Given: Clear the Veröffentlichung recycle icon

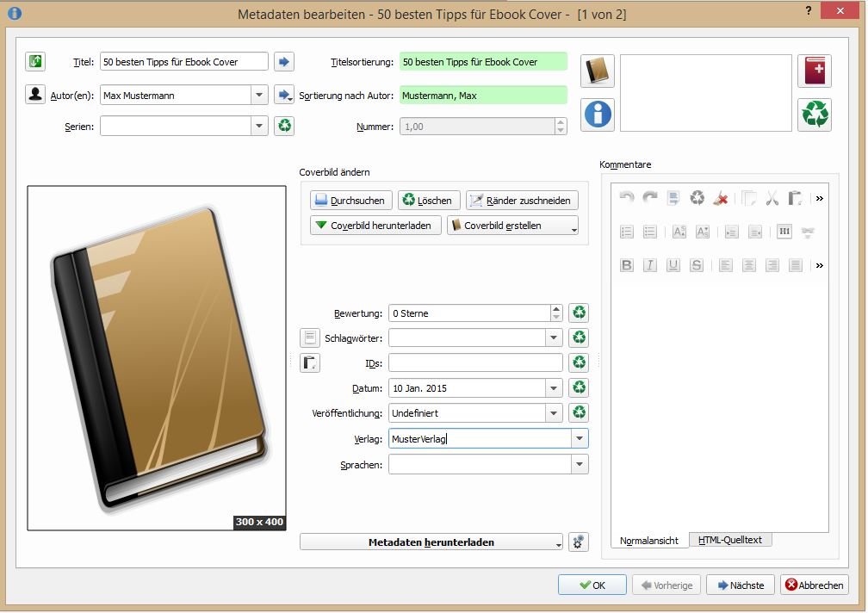Looking at the screenshot, I should 579,412.
